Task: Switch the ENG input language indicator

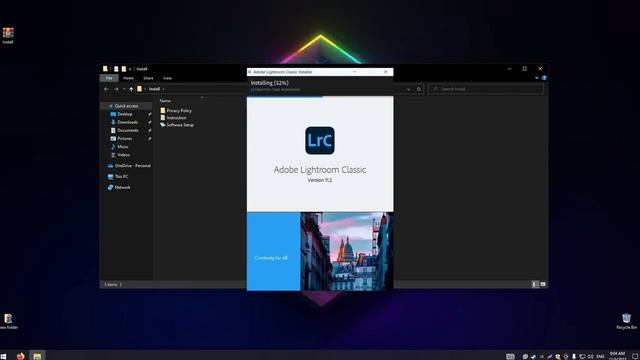Action: [x=600, y=356]
